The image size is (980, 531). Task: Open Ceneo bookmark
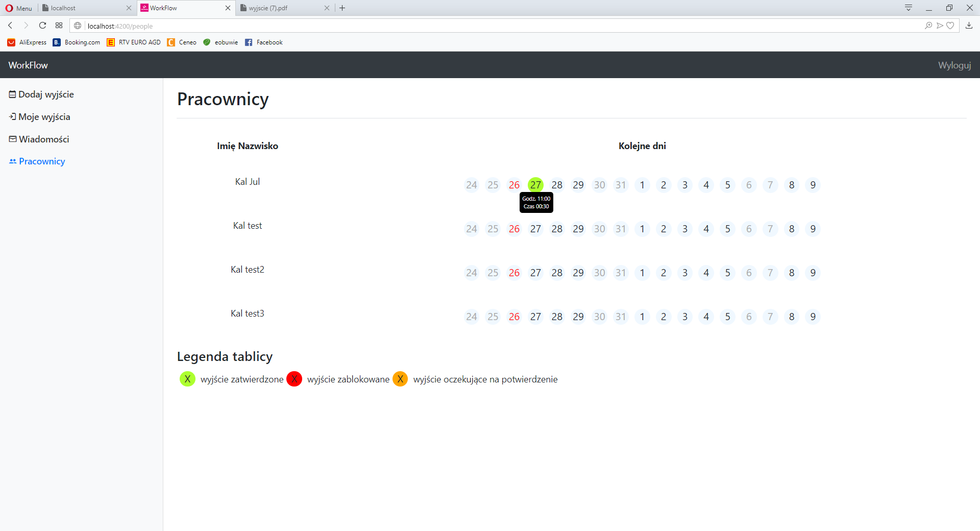tap(182, 42)
